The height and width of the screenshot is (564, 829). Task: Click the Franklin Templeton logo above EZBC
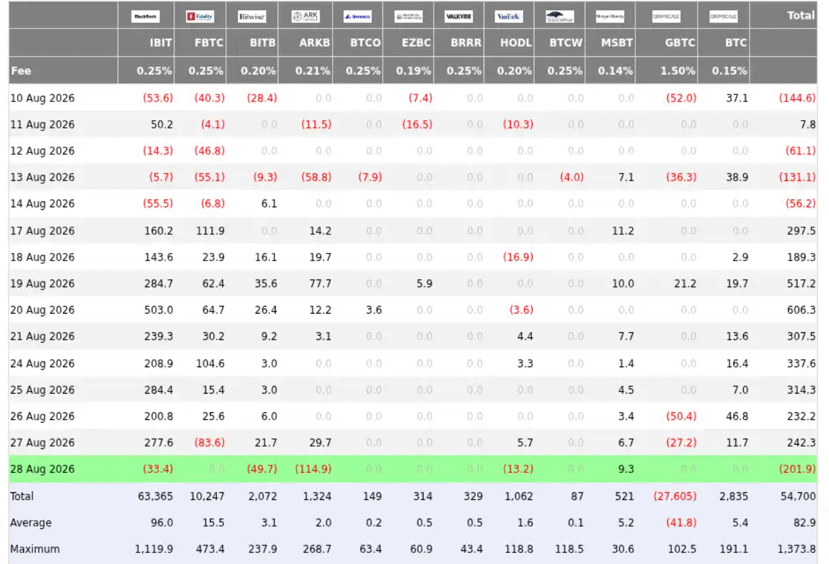pos(409,16)
